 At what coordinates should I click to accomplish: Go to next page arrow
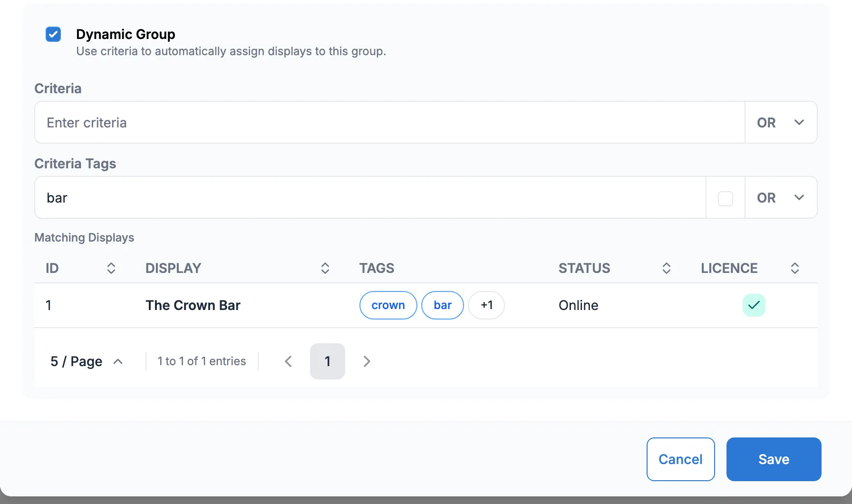coord(367,361)
